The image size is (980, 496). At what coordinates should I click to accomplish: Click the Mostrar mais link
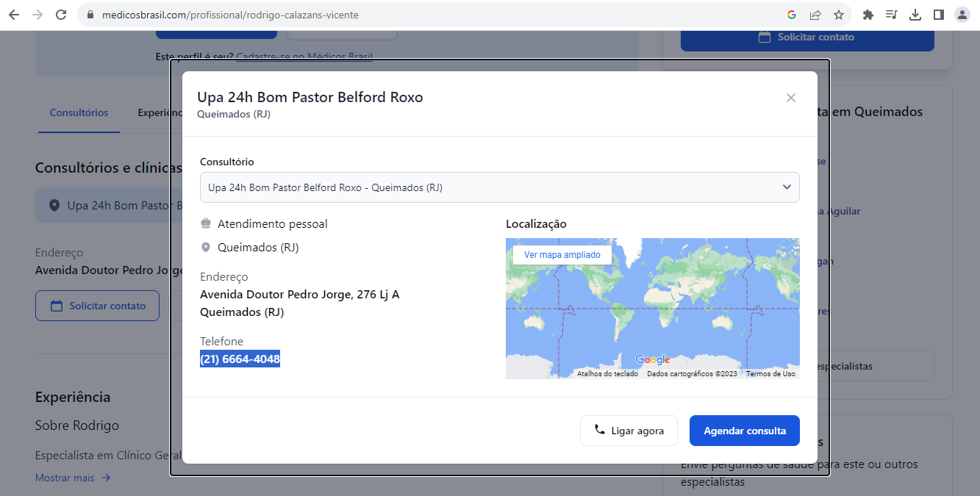pyautogui.click(x=73, y=478)
